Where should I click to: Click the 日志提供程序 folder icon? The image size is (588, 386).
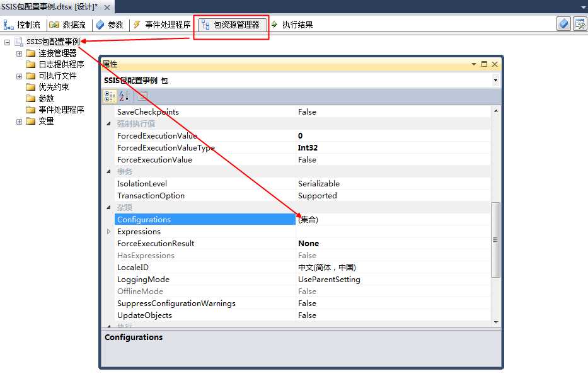(31, 64)
